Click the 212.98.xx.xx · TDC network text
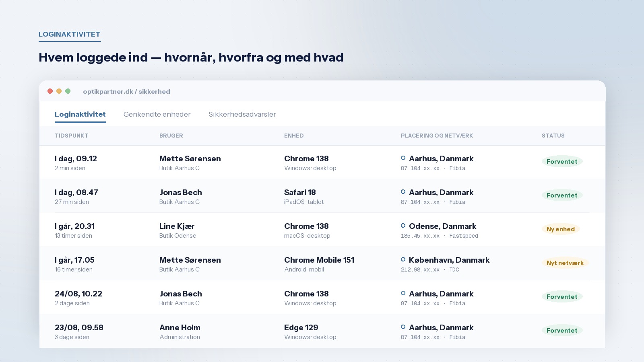644x362 pixels. coord(430,270)
